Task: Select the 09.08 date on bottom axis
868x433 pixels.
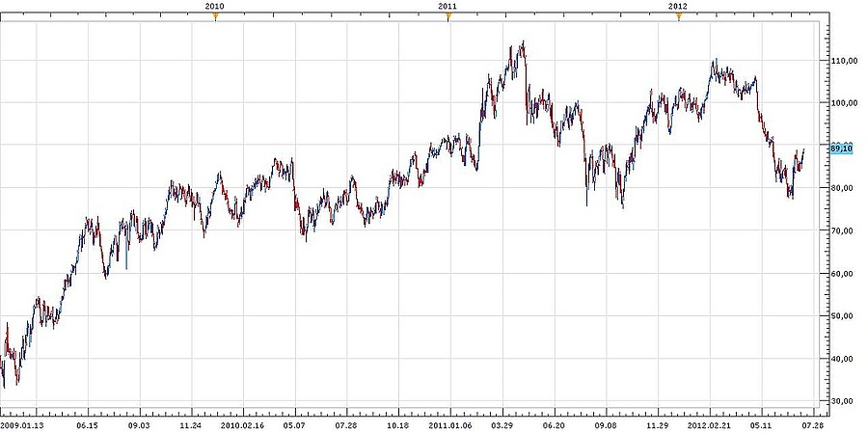Action: [x=605, y=423]
